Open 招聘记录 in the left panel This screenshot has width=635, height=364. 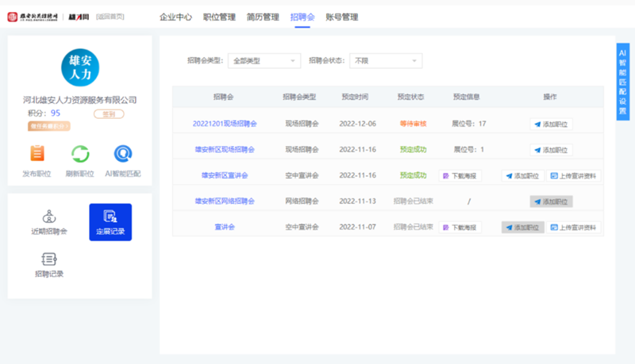pos(49,264)
